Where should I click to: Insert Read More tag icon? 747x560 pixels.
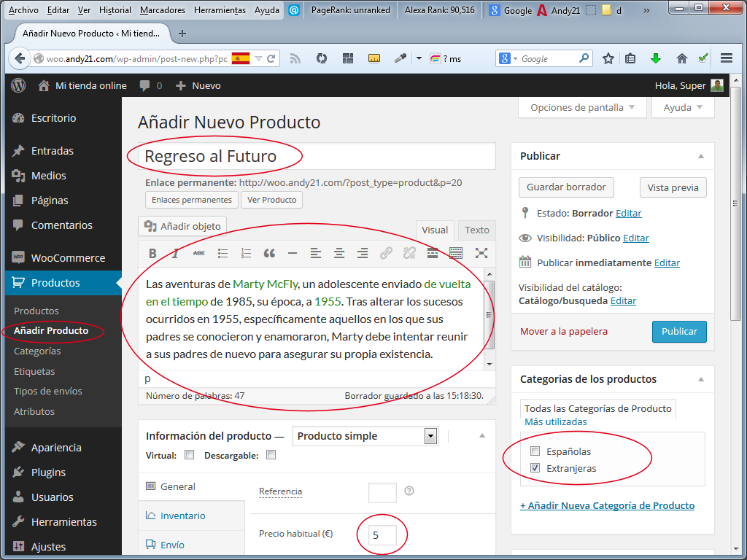tap(432, 253)
